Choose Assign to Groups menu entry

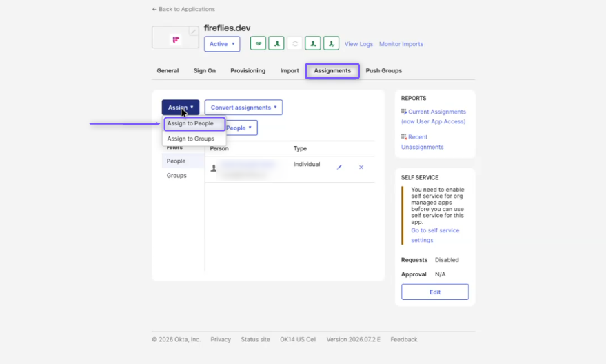190,139
